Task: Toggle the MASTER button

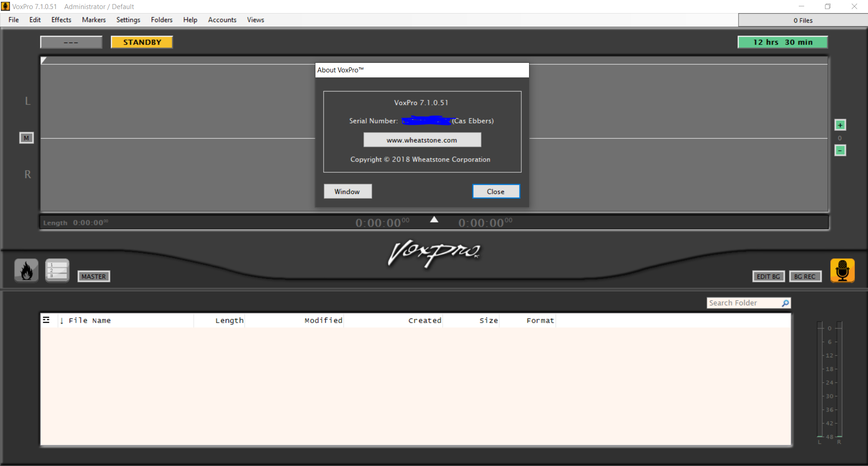Action: click(x=94, y=276)
